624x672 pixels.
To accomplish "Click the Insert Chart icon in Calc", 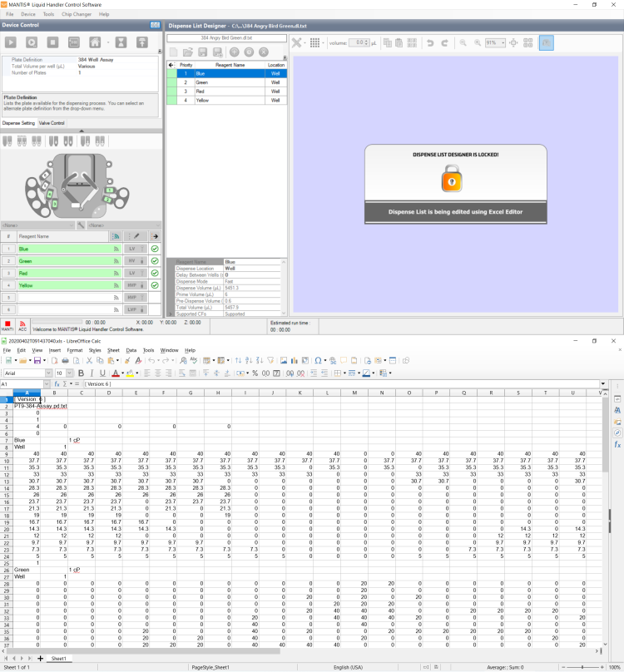I will point(295,361).
